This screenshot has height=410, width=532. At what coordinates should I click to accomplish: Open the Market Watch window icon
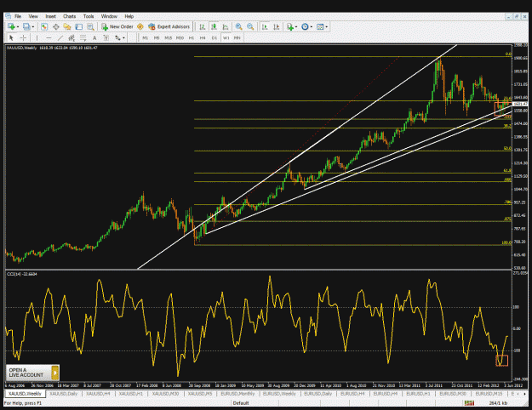(44, 26)
